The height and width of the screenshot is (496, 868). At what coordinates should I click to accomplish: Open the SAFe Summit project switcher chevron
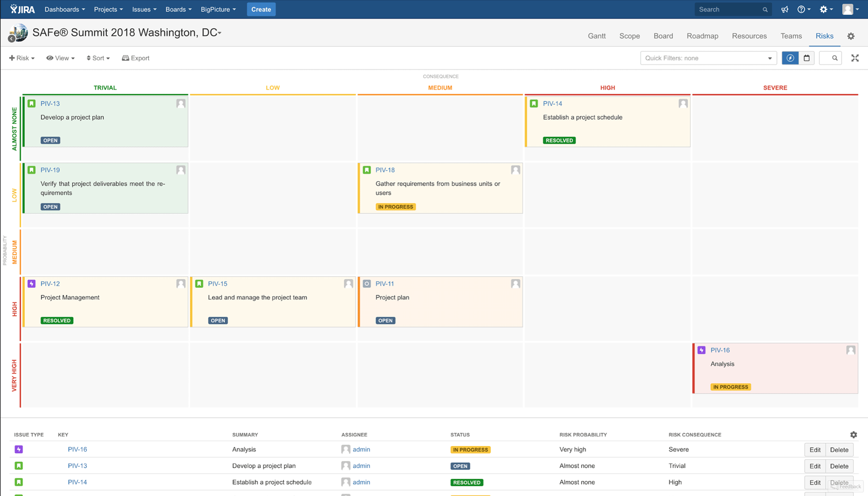tap(218, 33)
